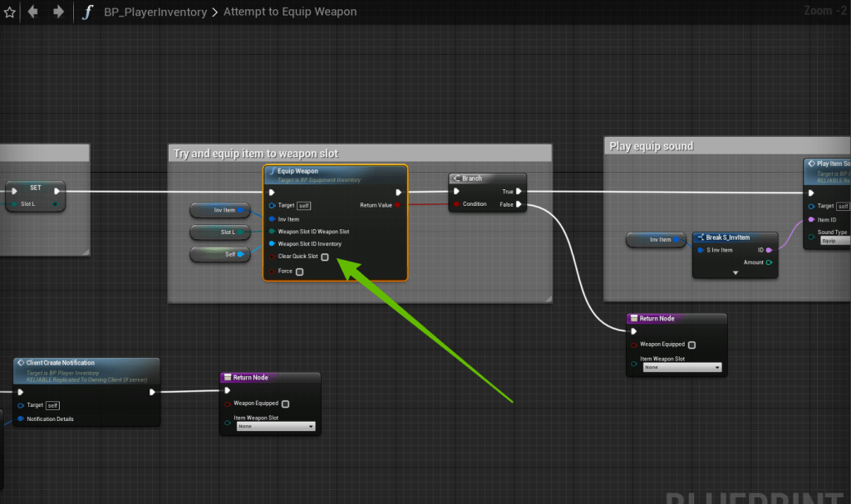Screen dimensions: 851x504
Task: Click the Branch node's False execution pin
Action: (x=519, y=204)
